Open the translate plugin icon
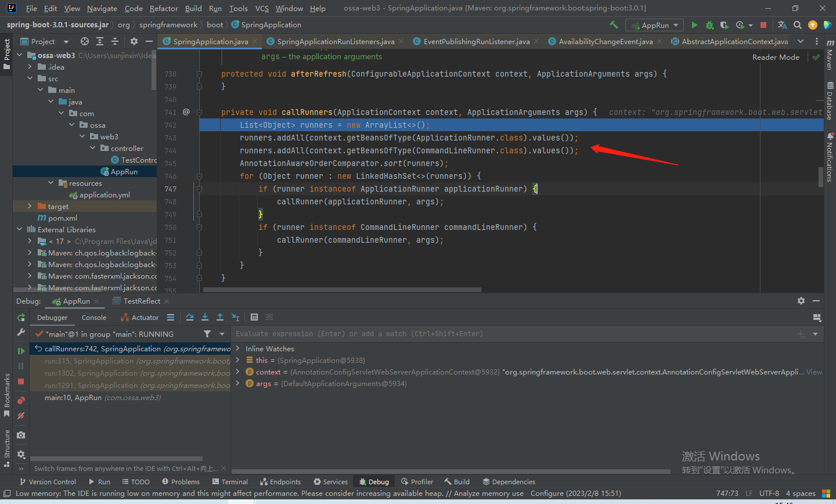 pos(782,25)
